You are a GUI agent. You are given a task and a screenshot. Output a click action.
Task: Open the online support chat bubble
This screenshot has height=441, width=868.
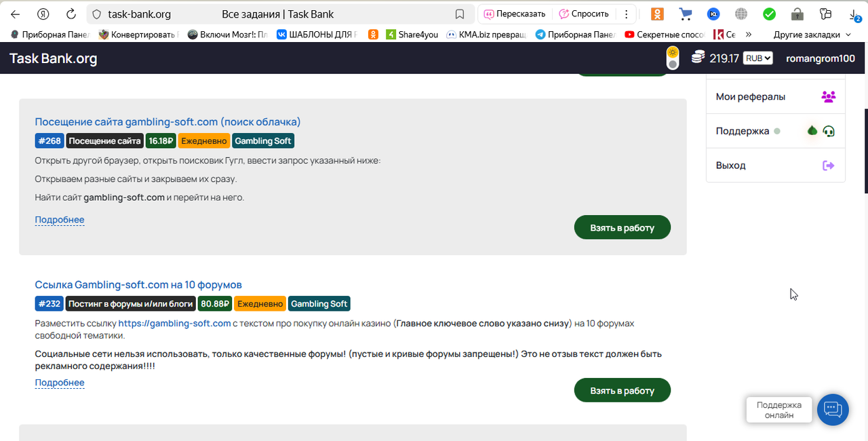[x=833, y=409]
